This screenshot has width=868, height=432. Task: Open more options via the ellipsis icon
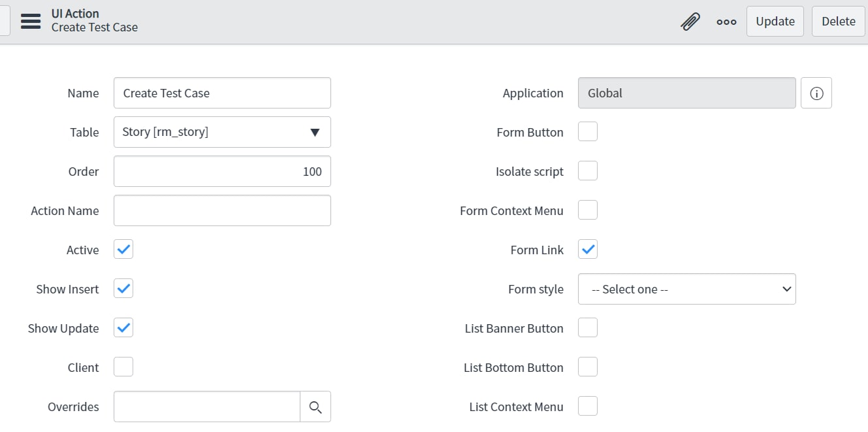coord(726,21)
